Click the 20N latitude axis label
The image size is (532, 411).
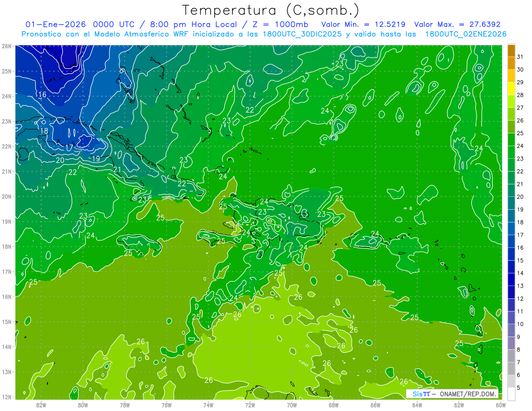tap(6, 196)
